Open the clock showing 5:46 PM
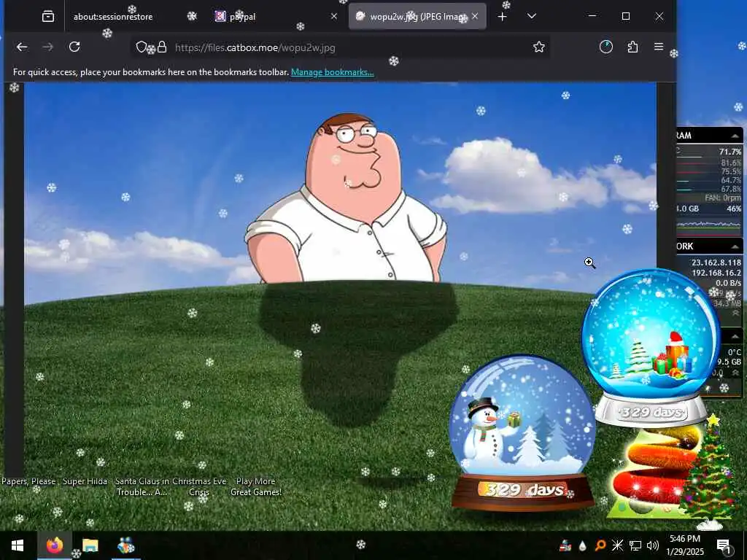747x560 pixels. pos(685,545)
